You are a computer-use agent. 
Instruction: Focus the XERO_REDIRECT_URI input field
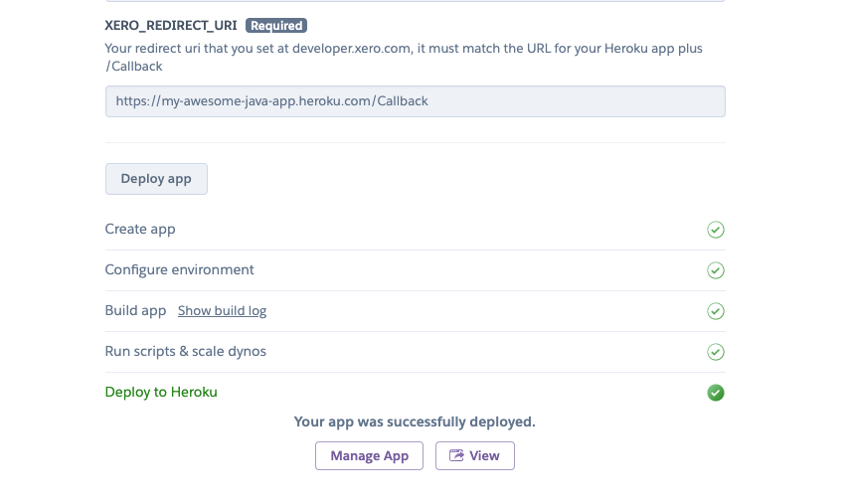coord(416,101)
